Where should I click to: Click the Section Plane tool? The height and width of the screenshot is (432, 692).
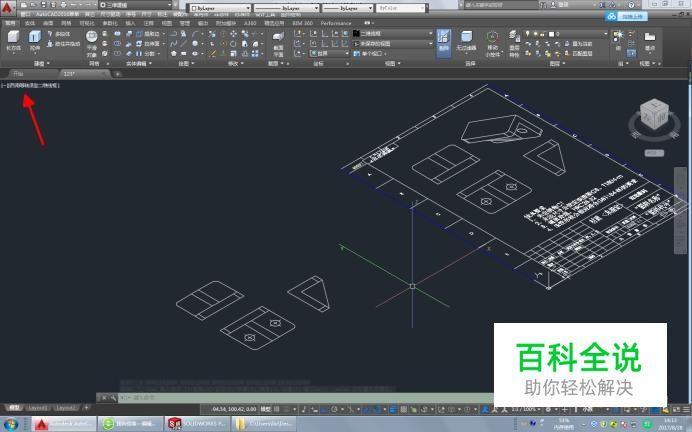coord(278,44)
